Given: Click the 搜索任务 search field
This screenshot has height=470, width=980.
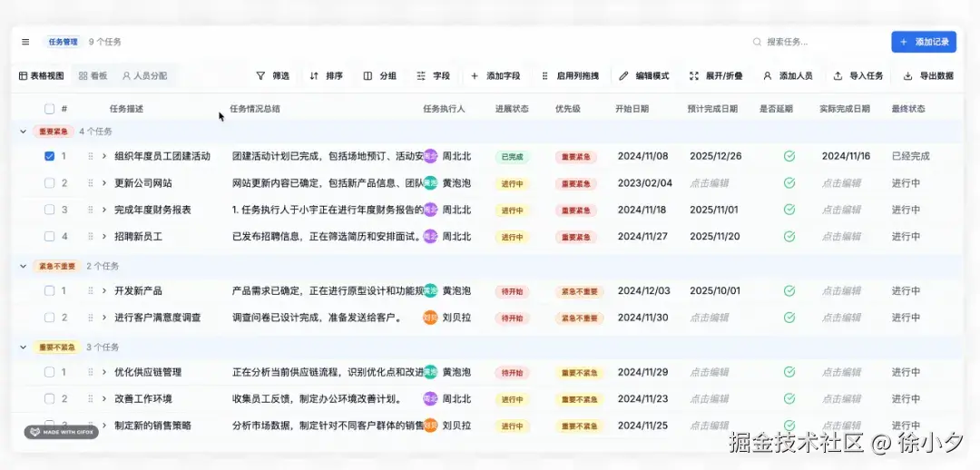Looking at the screenshot, I should (x=815, y=42).
